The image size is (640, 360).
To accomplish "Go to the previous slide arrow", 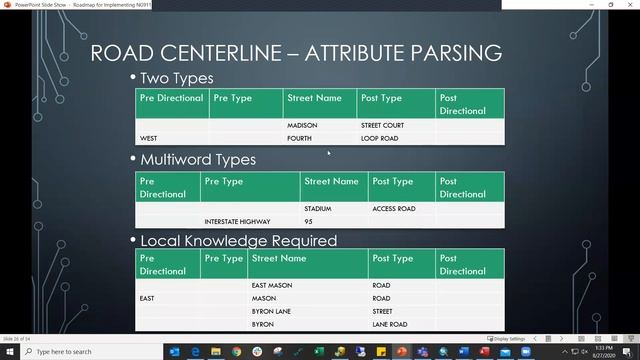I will tap(535, 339).
